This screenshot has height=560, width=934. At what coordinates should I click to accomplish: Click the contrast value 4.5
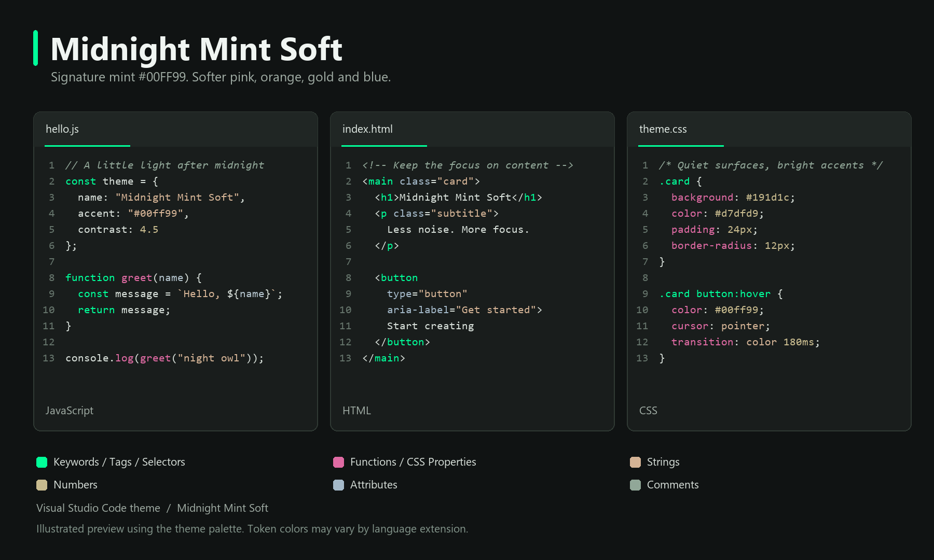(x=149, y=229)
